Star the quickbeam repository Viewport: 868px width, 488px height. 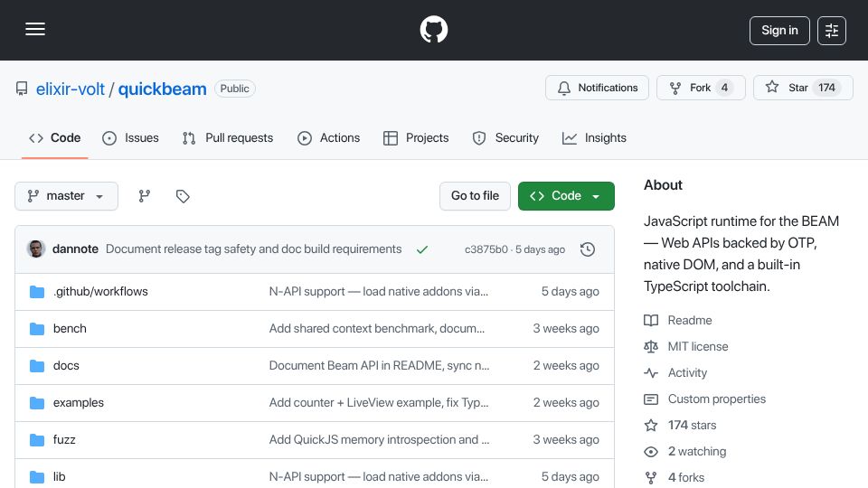pos(803,88)
